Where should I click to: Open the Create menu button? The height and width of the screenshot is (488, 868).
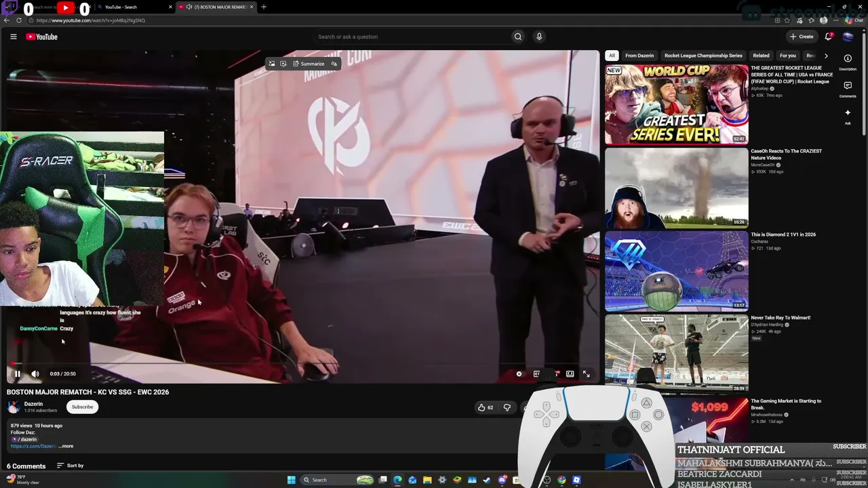click(x=802, y=37)
